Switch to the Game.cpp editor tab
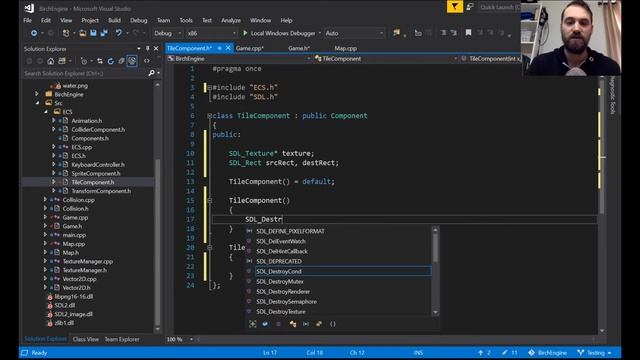Screen dimensions: 640x360 tap(250, 48)
